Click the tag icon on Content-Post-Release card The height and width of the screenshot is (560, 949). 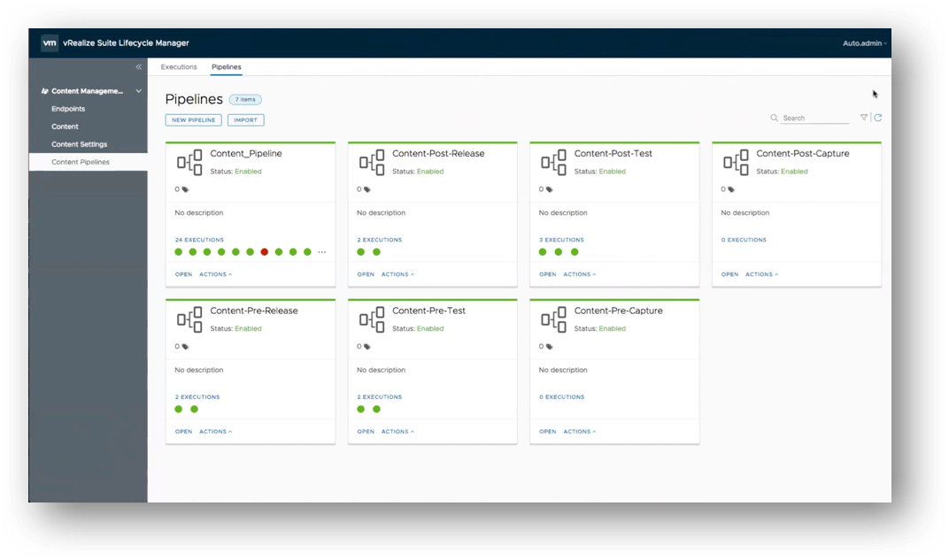[x=367, y=189]
